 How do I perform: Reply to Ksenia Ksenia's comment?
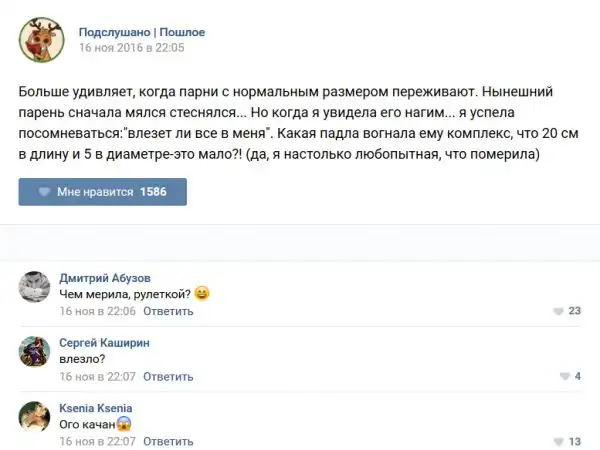click(x=169, y=441)
